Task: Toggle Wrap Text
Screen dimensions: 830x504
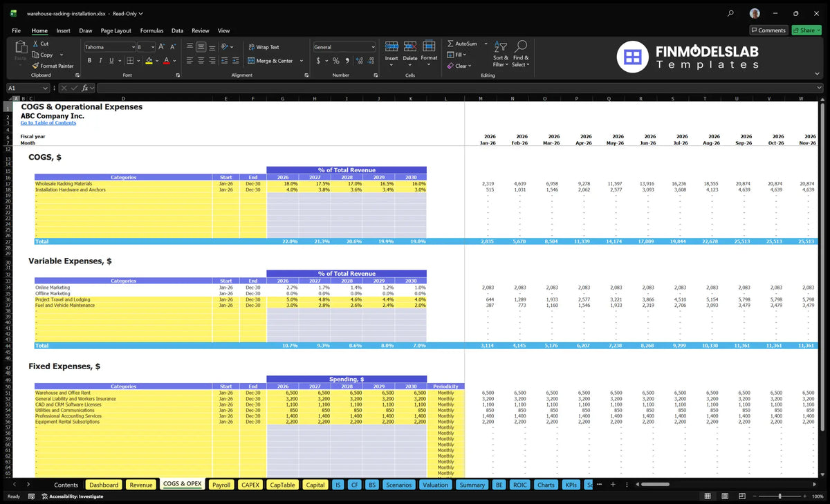Action: (263, 47)
